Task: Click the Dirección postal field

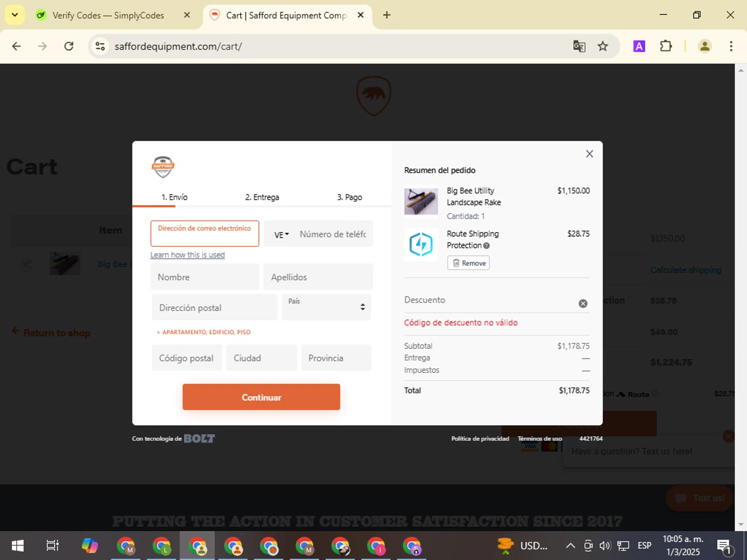Action: [x=215, y=307]
